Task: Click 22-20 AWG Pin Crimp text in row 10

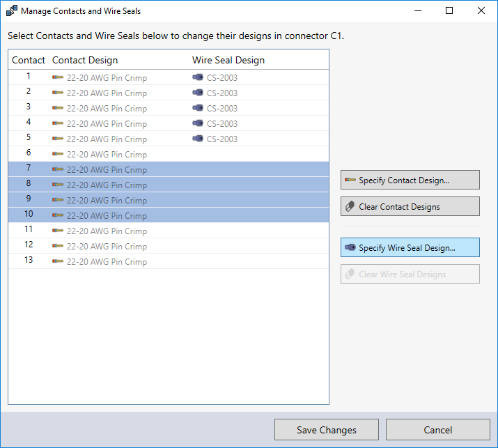Action: tap(107, 216)
